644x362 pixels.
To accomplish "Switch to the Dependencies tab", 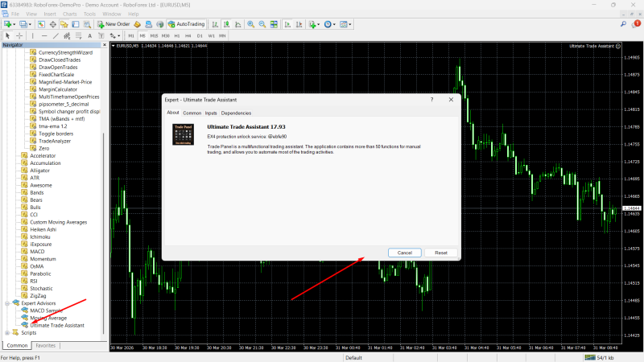I will [236, 113].
